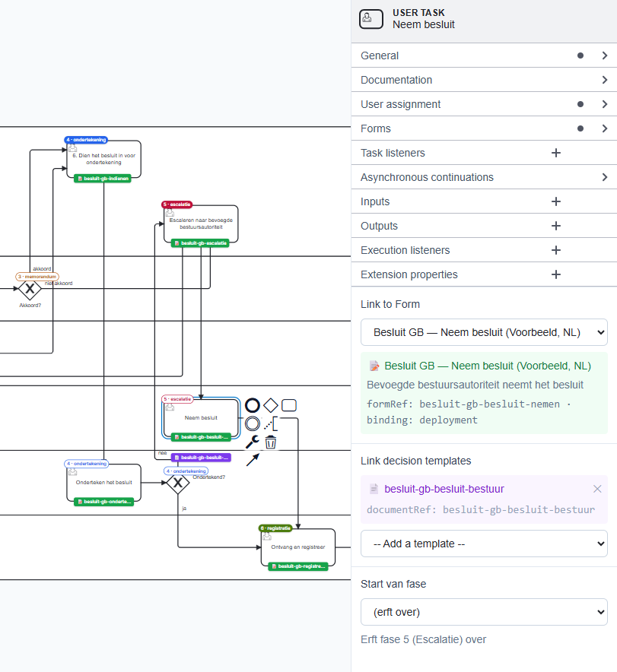Click the 'nee' flow label
Viewport: 617px width, 672px height.
coord(162,453)
